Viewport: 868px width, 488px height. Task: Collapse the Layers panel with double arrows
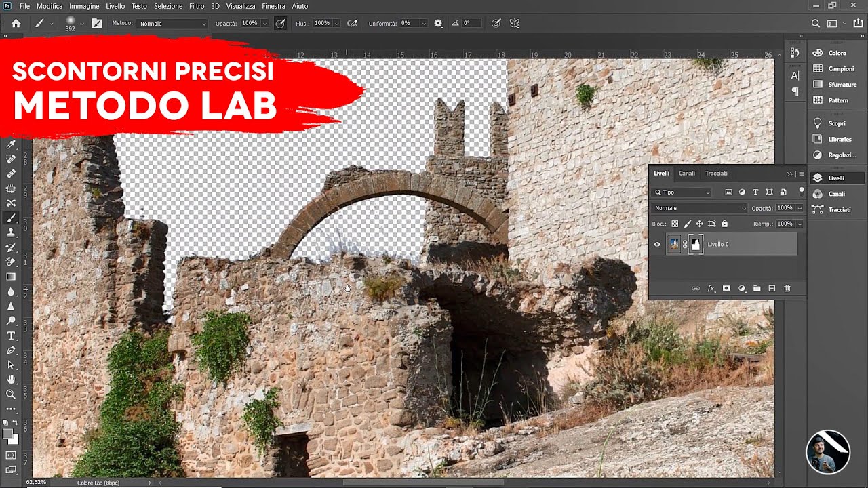tap(789, 174)
